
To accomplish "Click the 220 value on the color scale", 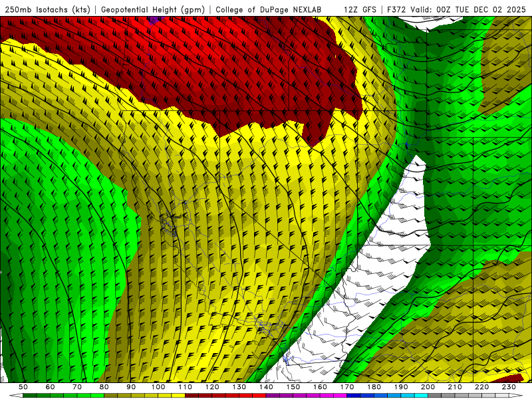I will [482, 387].
